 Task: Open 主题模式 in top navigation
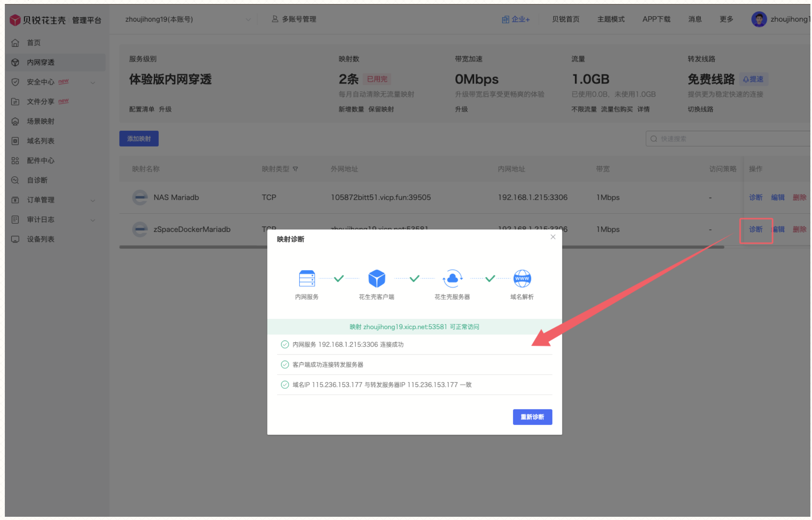pyautogui.click(x=611, y=19)
